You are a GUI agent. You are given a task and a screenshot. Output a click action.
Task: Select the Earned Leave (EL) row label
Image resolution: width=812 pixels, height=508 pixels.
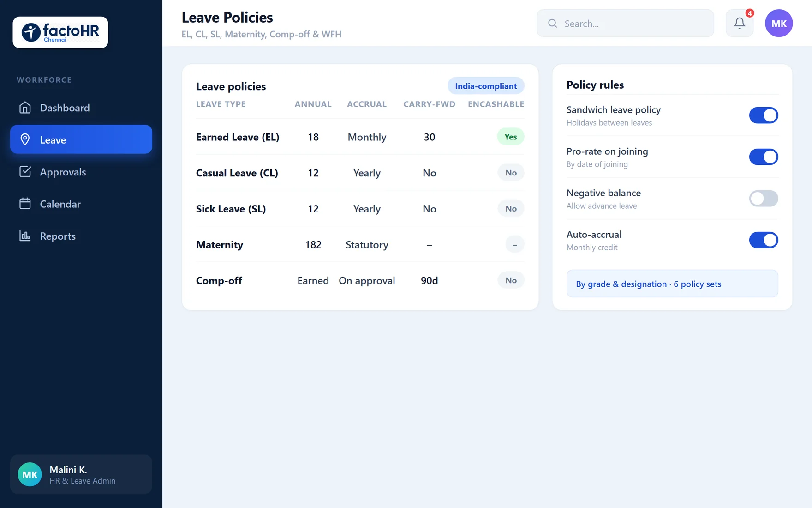(238, 137)
